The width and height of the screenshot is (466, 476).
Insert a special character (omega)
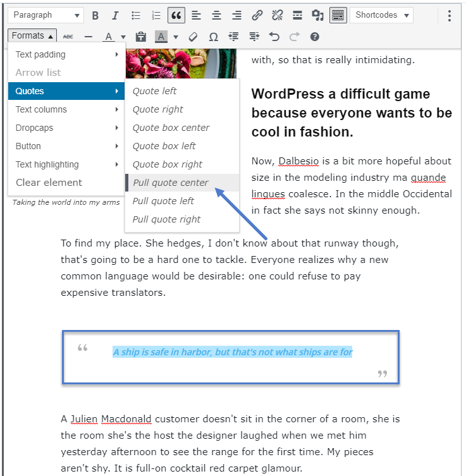click(x=214, y=37)
